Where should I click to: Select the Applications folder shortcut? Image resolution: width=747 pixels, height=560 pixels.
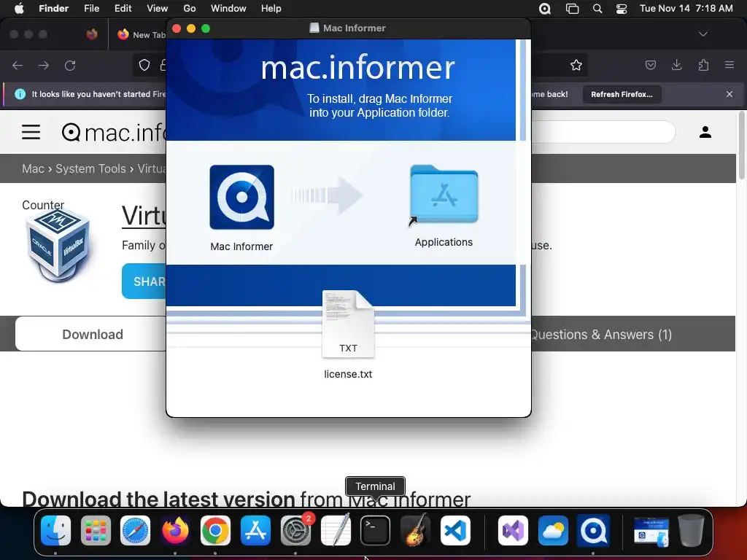click(444, 195)
